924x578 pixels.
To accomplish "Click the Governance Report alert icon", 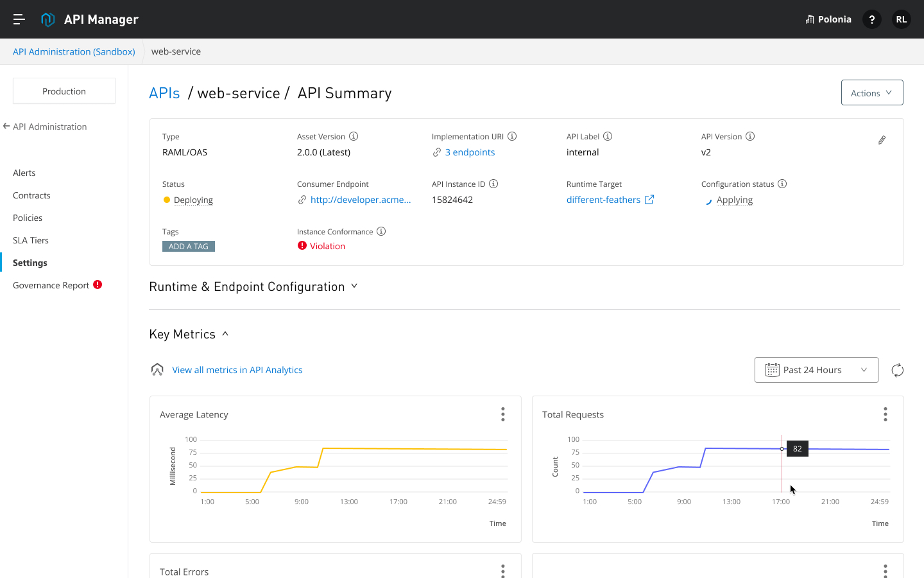I will [98, 285].
